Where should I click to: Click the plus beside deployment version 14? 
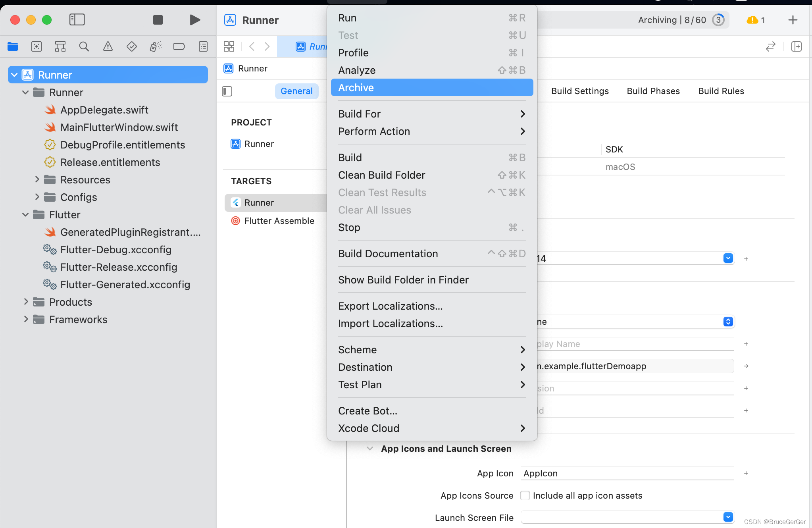[746, 259]
